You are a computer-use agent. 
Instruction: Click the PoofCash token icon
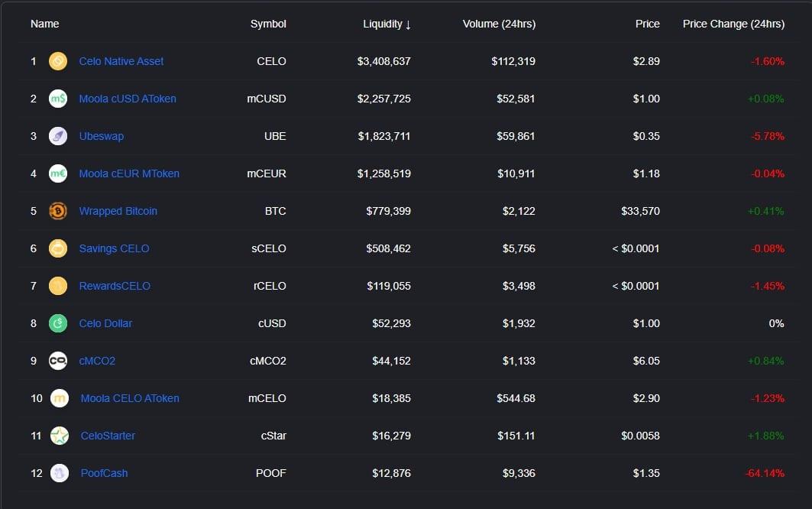point(60,473)
